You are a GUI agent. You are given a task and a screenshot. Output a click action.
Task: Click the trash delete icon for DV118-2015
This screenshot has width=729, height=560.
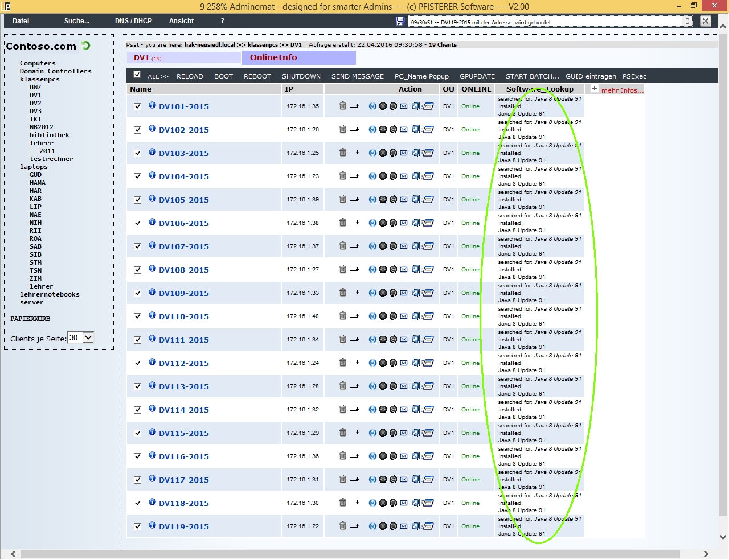(x=342, y=503)
